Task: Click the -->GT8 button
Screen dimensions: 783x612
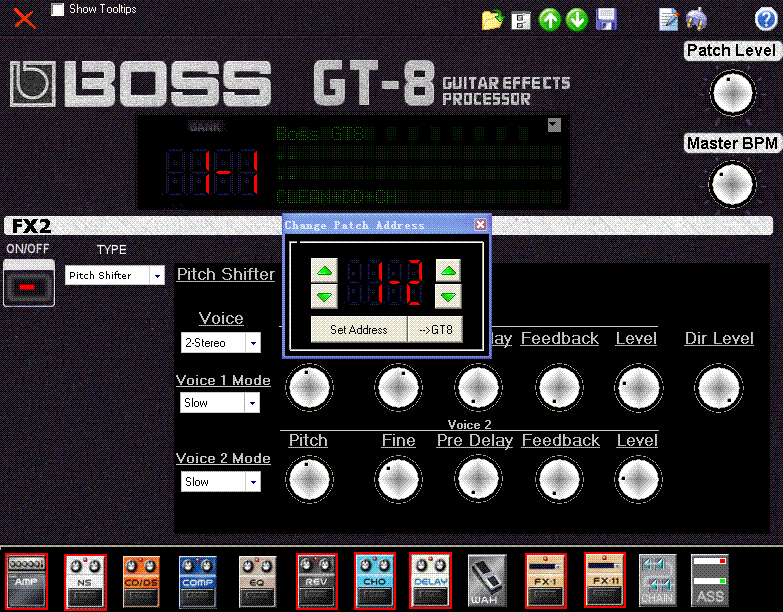Action: pyautogui.click(x=435, y=329)
